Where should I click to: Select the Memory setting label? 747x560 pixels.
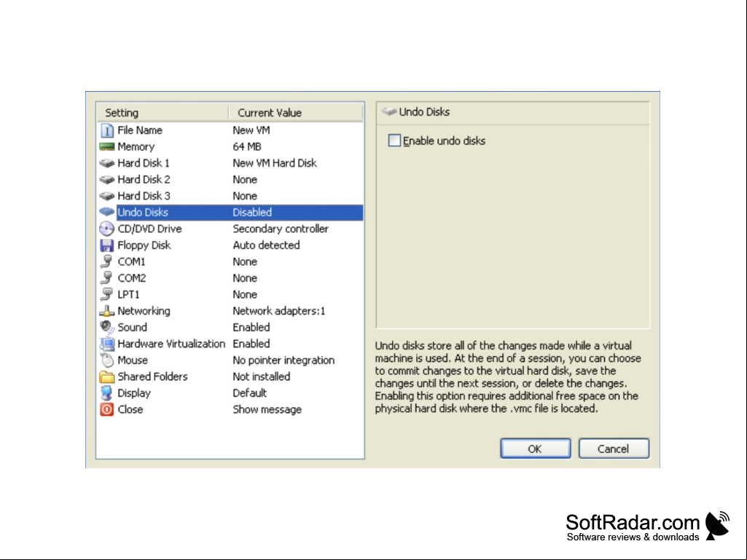point(136,146)
